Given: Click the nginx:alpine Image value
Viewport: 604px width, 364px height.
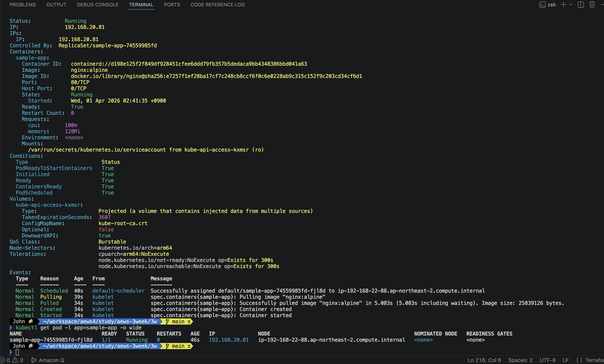Looking at the screenshot, I should [x=89, y=70].
